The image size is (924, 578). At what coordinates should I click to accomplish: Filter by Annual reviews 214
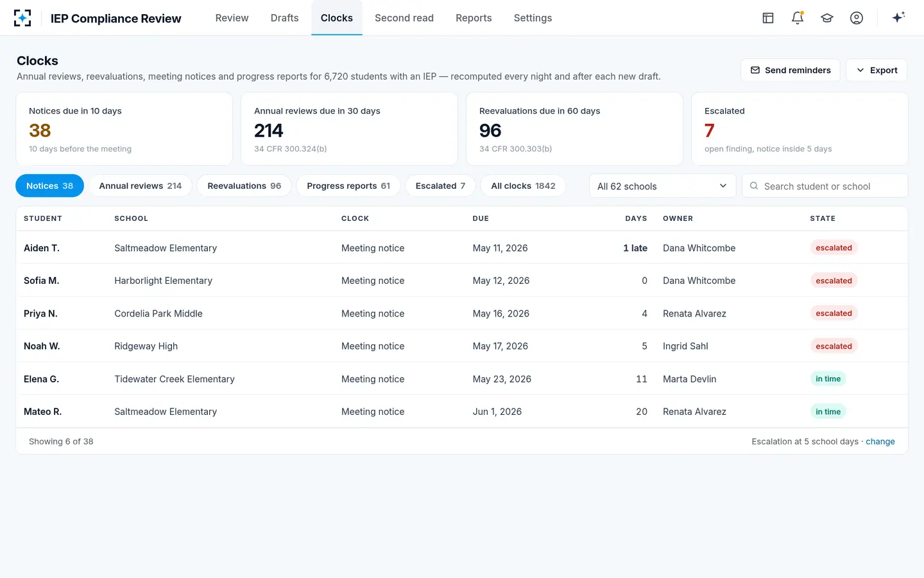point(140,186)
